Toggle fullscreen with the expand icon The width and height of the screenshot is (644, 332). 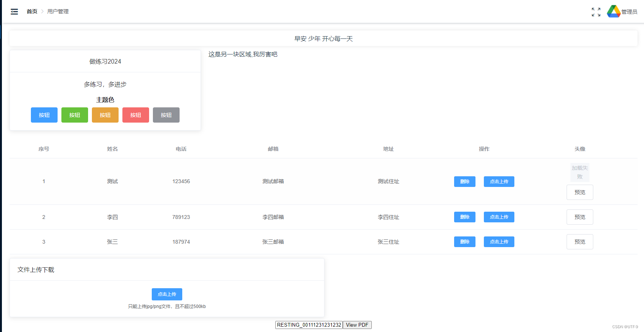click(x=596, y=12)
